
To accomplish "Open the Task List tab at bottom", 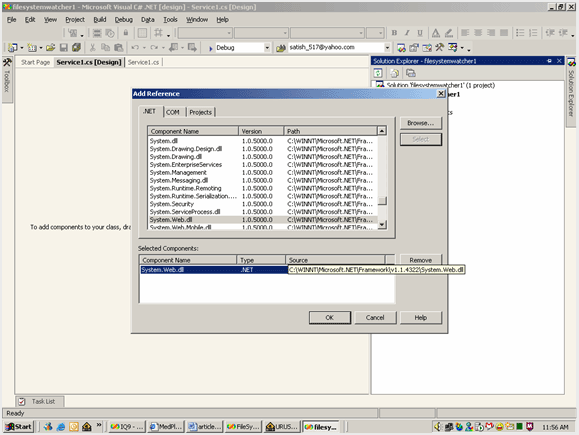I will [40, 401].
